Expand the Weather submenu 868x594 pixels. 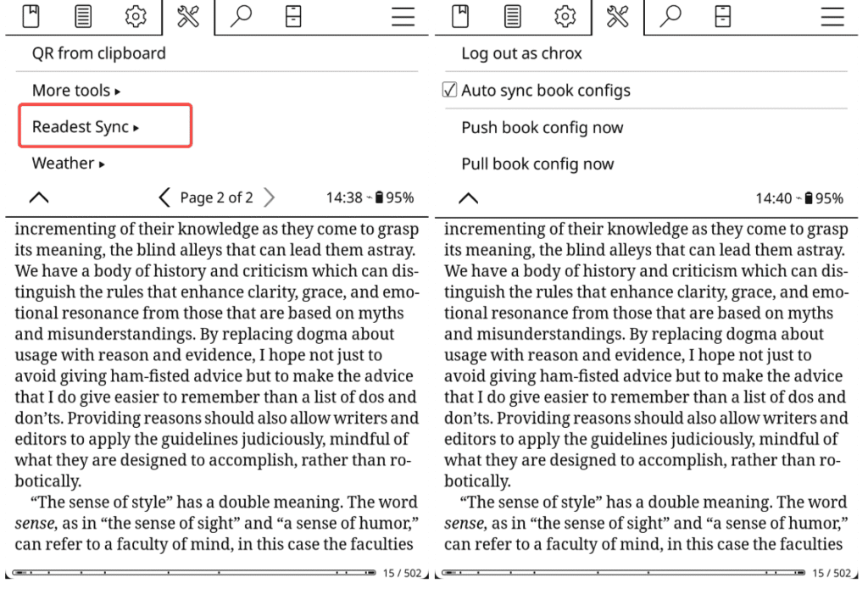click(68, 164)
